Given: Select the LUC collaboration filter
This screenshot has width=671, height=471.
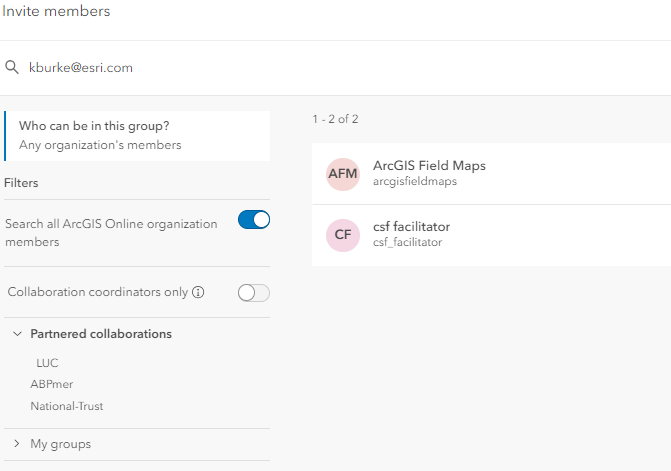Looking at the screenshot, I should pyautogui.click(x=47, y=363).
